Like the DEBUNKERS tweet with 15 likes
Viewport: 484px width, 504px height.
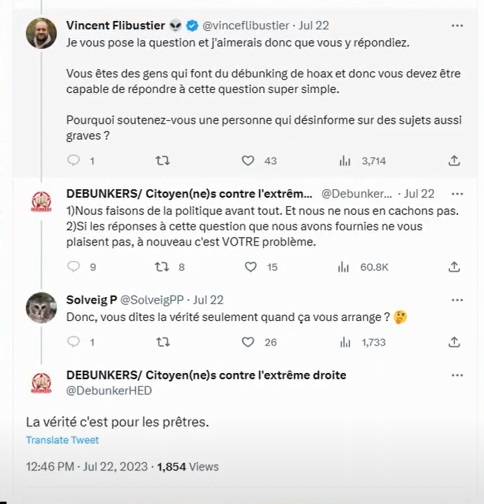tap(251, 267)
